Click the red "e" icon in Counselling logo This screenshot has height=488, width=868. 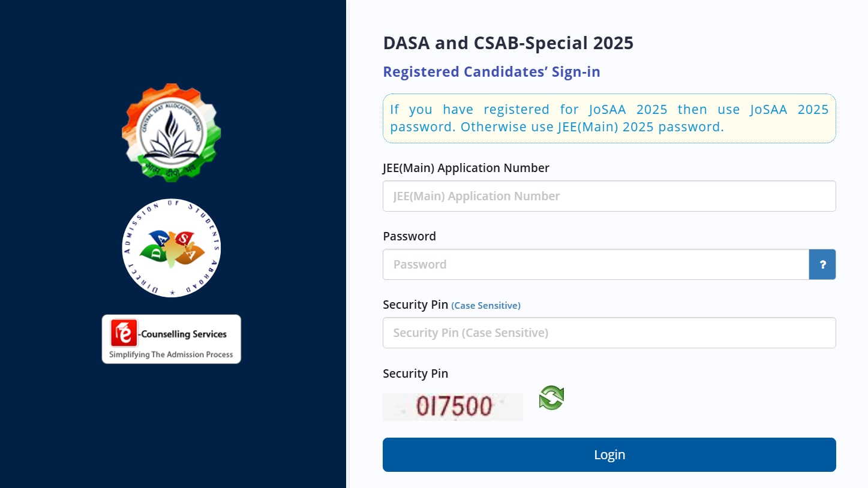[124, 333]
